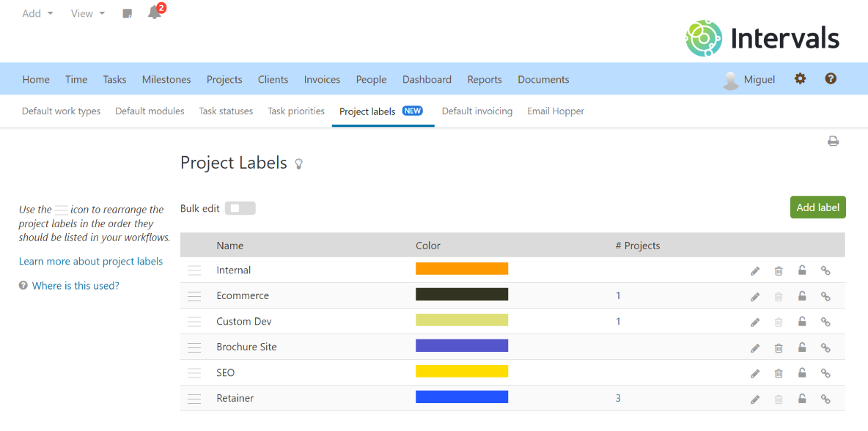Expand the Add dropdown menu
Screen dimensions: 868x431
tap(37, 14)
